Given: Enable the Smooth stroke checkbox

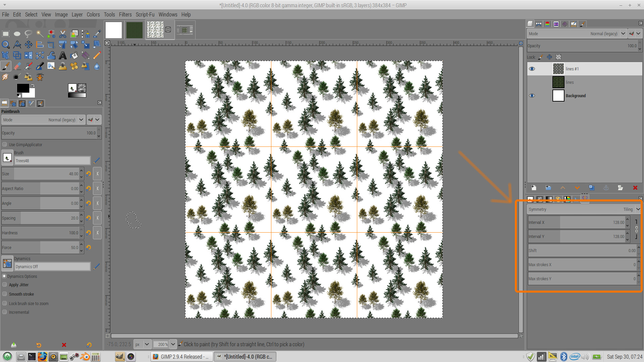Looking at the screenshot, I should (x=5, y=294).
